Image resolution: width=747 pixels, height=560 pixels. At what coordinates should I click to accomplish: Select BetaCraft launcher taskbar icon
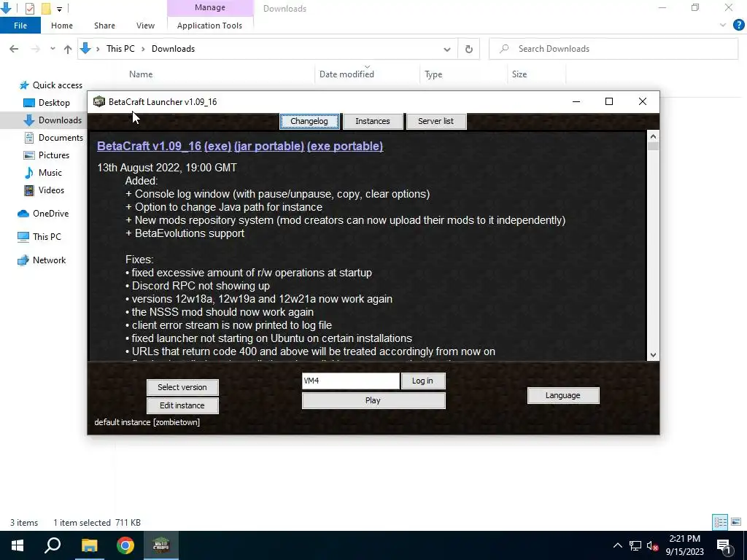click(161, 545)
